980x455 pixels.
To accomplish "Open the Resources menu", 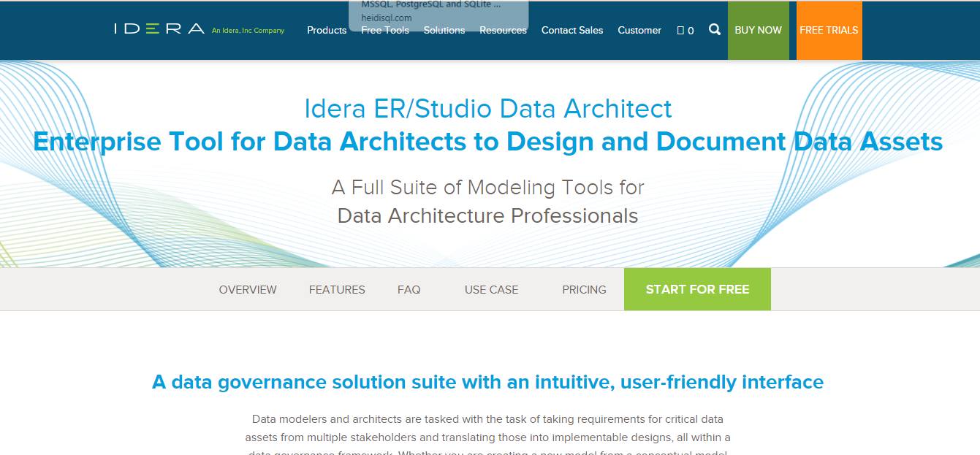I will [503, 30].
